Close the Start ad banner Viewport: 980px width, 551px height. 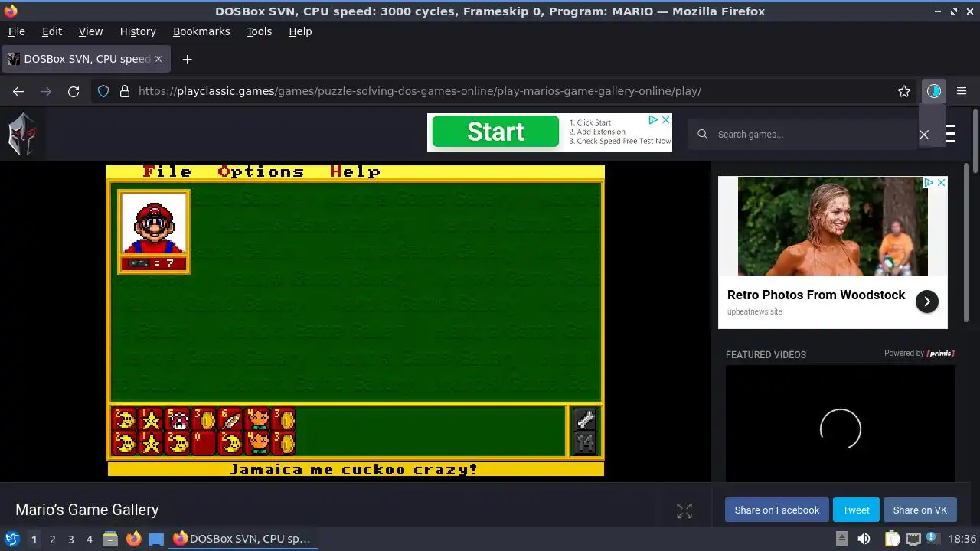click(x=666, y=119)
